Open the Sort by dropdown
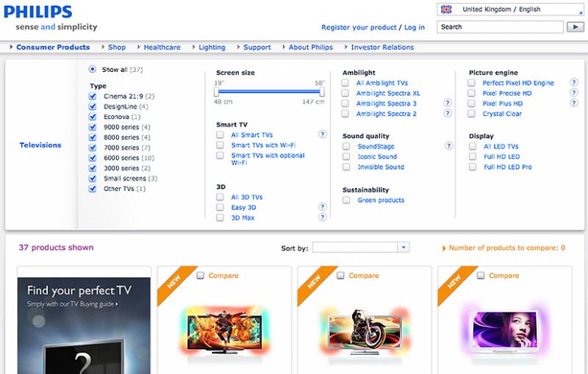 [x=361, y=248]
